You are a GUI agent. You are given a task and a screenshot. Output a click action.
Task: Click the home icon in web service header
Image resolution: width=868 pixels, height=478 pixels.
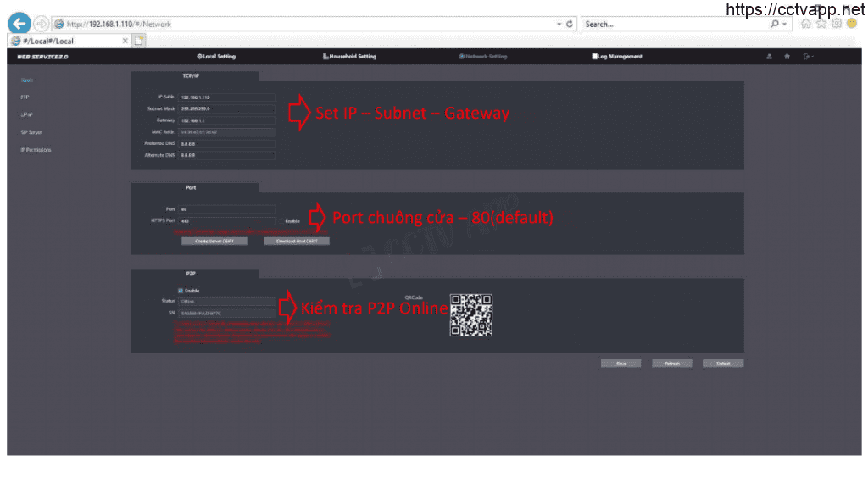point(787,57)
